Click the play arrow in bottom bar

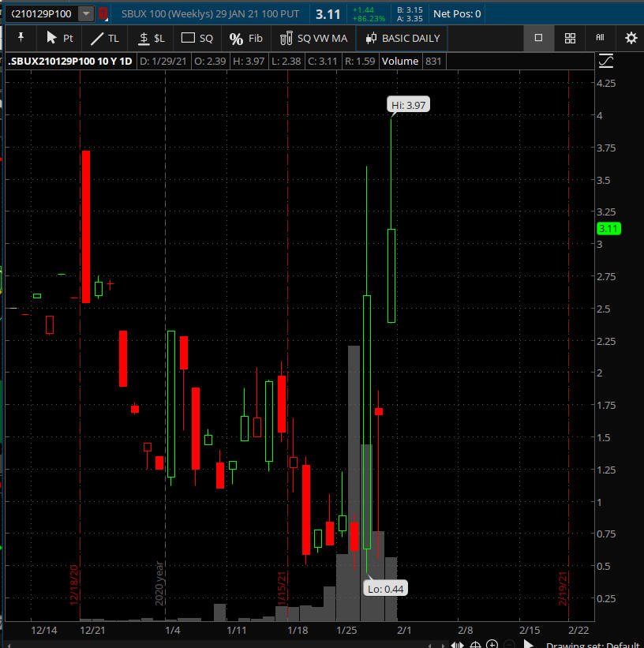pos(528,644)
